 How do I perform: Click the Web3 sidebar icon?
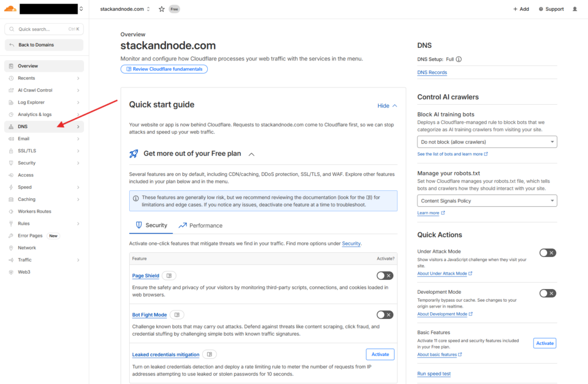(x=11, y=272)
